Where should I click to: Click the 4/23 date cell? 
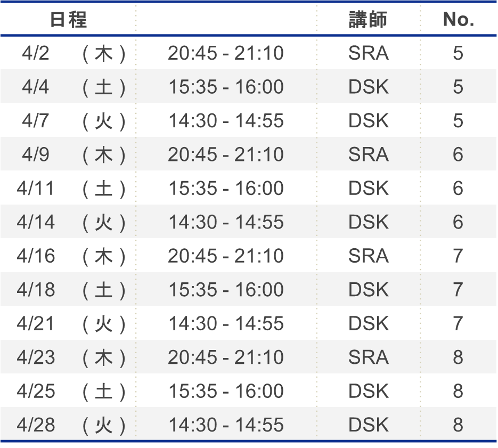[x=36, y=357]
